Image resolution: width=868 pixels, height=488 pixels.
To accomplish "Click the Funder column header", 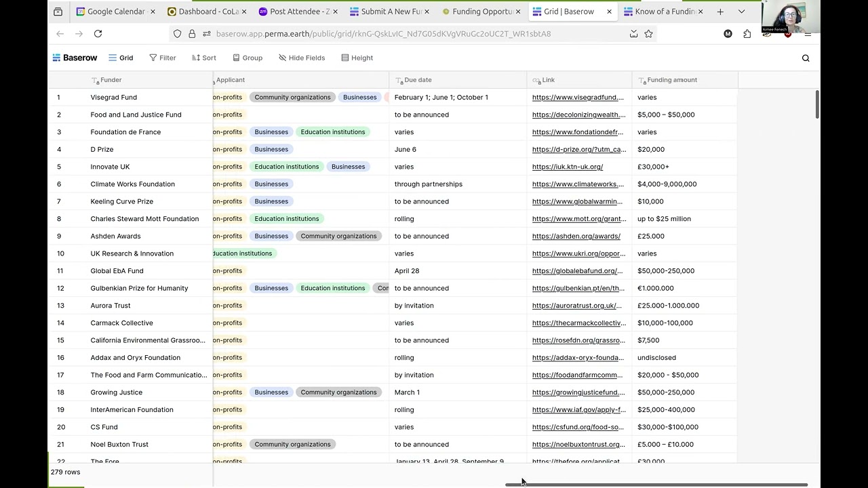I will tap(131, 80).
